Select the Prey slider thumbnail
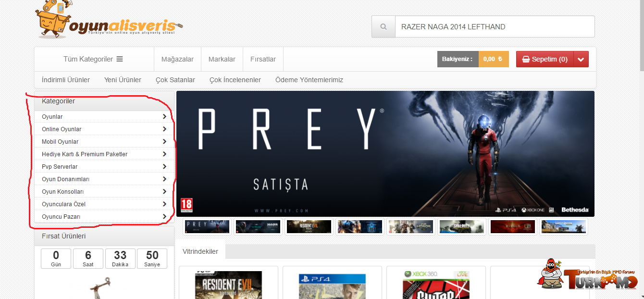644x299 pixels. coord(207,226)
